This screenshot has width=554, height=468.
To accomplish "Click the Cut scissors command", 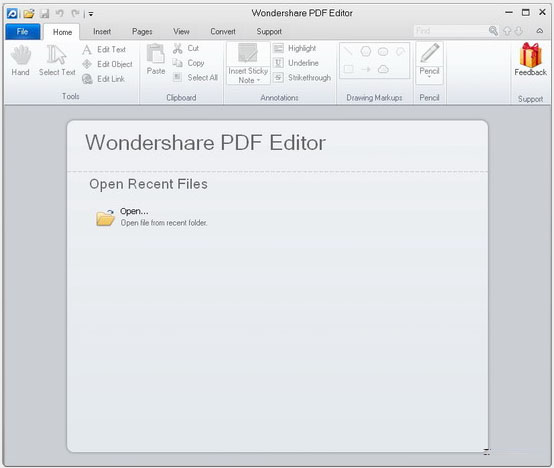I will [186, 48].
